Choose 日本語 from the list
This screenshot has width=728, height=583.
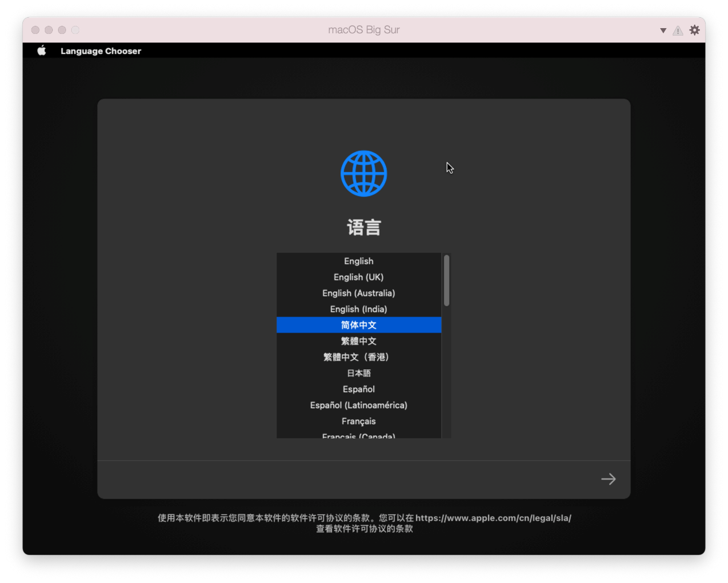tap(359, 373)
